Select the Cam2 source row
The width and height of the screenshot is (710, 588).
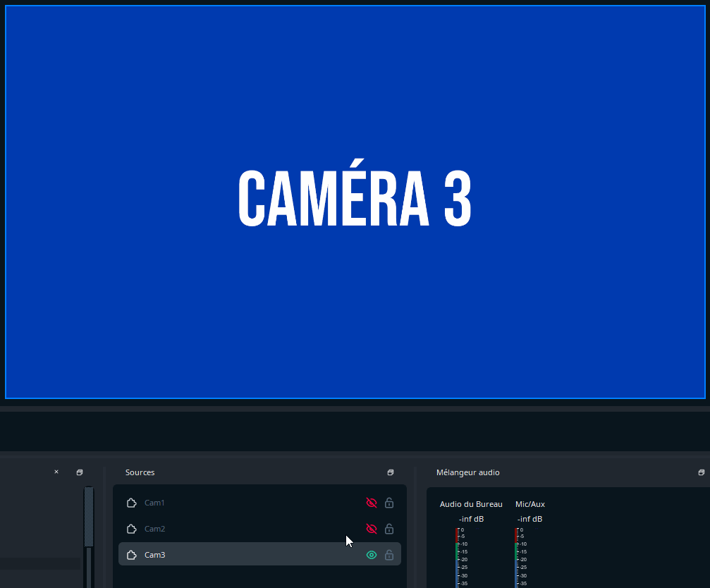click(233, 529)
